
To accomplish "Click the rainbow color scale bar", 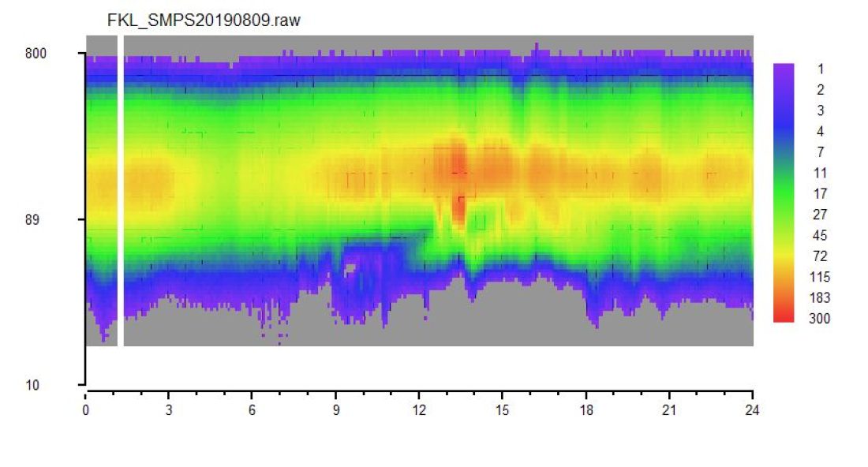I will (x=784, y=192).
